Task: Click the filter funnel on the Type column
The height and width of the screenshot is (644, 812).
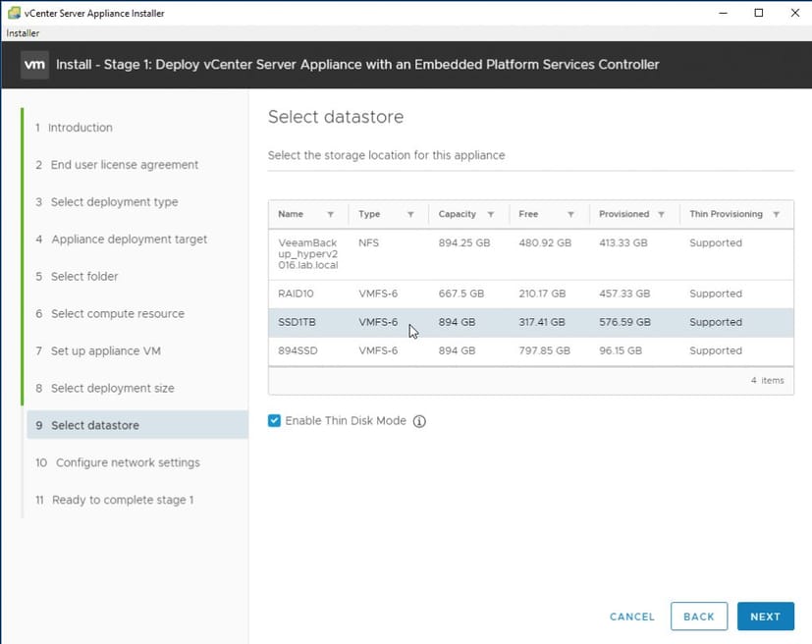Action: [412, 214]
